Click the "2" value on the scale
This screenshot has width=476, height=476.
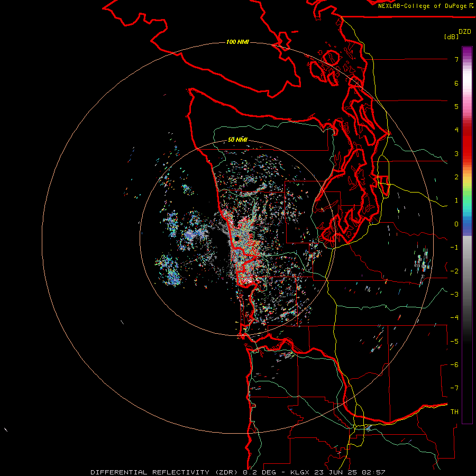pos(456,177)
